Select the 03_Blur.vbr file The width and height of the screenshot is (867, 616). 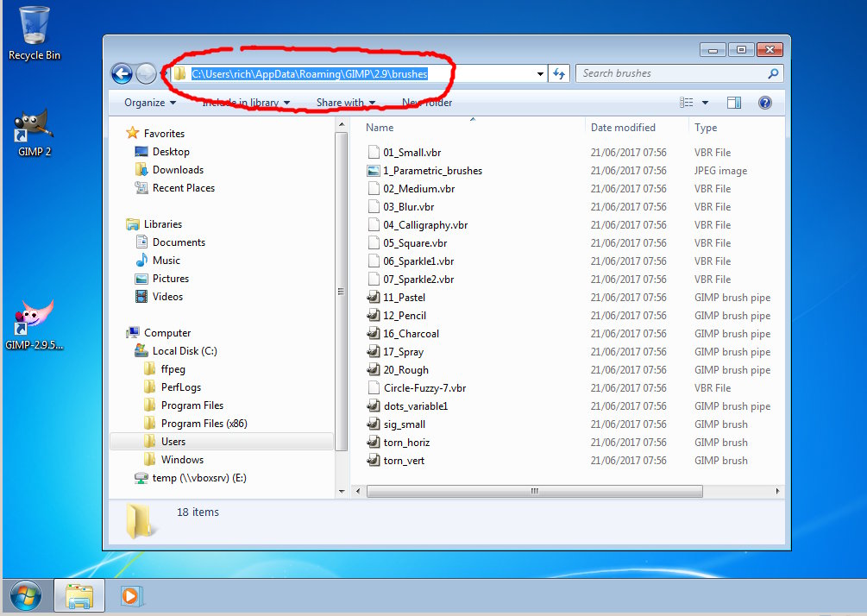(x=408, y=207)
